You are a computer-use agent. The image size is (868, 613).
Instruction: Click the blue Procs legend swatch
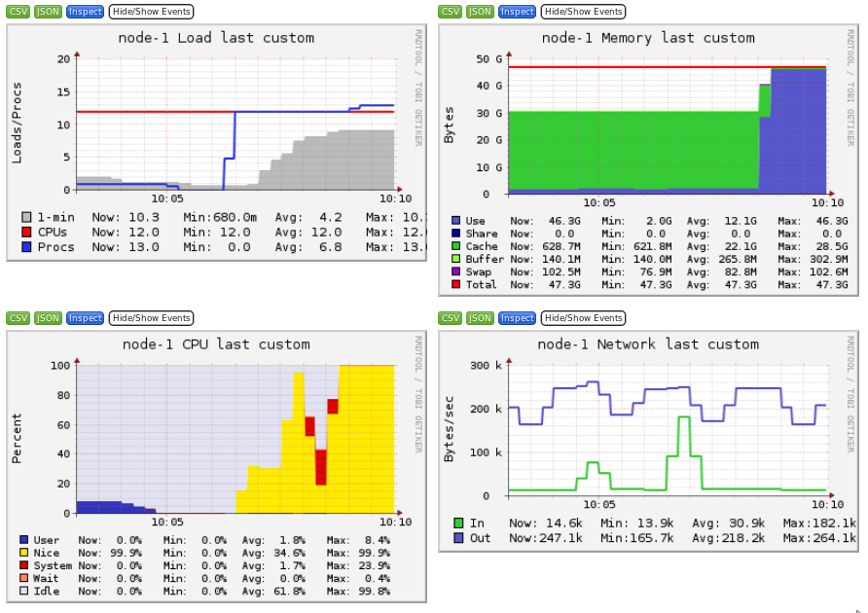26,247
